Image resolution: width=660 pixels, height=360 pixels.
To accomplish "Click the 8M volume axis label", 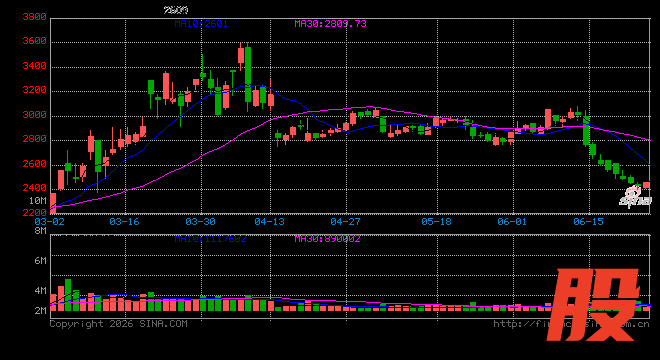I will [40, 231].
